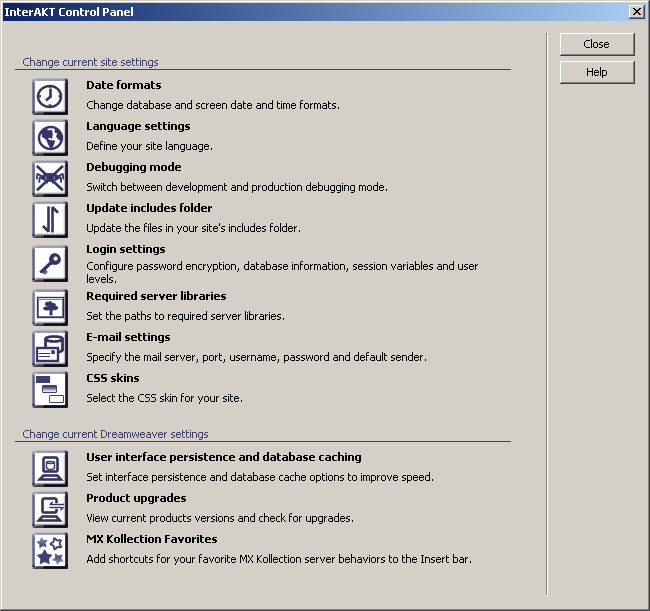Open the Date formats heading link
The image size is (650, 611).
click(x=123, y=86)
